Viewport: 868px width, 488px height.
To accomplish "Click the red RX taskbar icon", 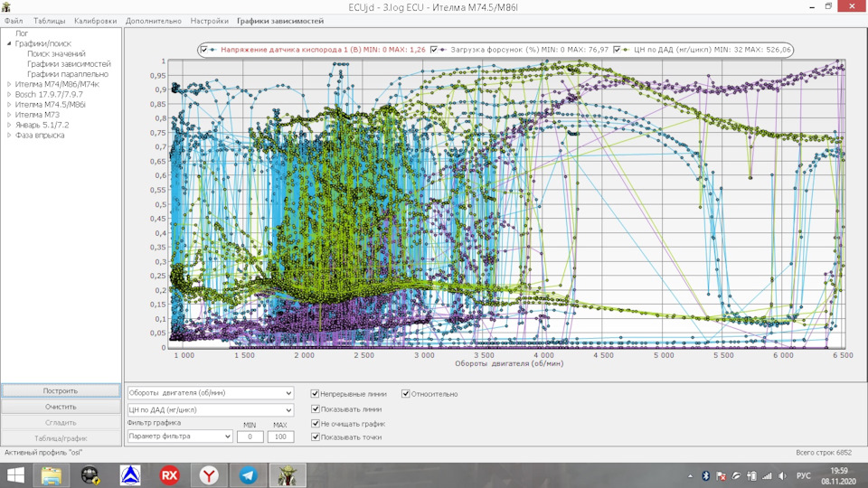I will coord(169,474).
